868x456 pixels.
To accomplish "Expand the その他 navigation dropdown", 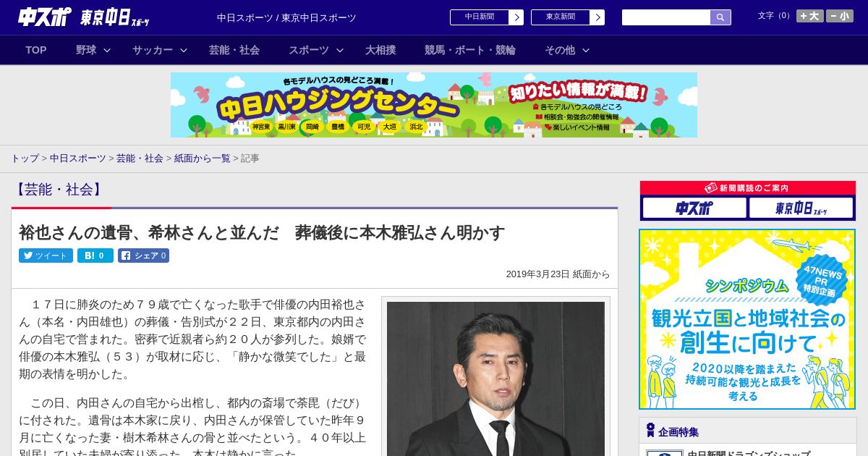I will pyautogui.click(x=567, y=50).
